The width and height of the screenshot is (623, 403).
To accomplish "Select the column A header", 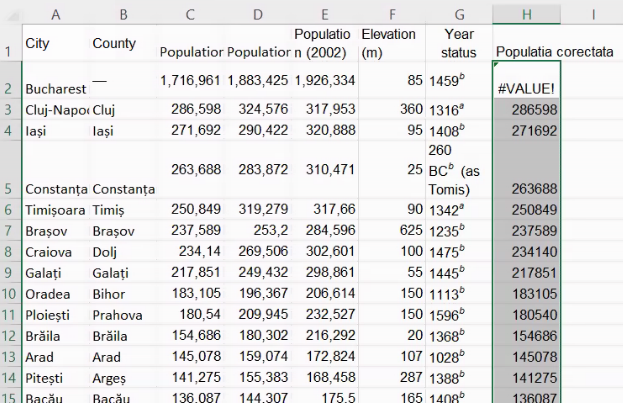I will click(56, 14).
